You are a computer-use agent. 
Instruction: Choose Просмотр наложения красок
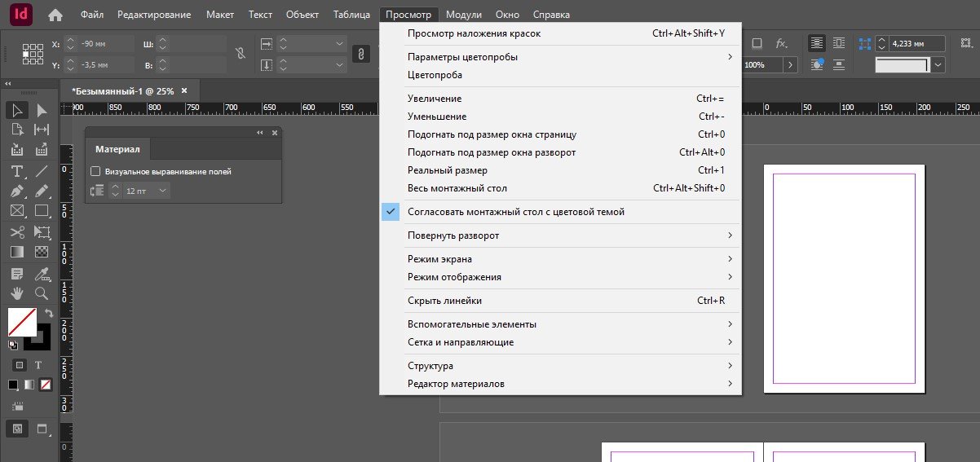point(560,33)
